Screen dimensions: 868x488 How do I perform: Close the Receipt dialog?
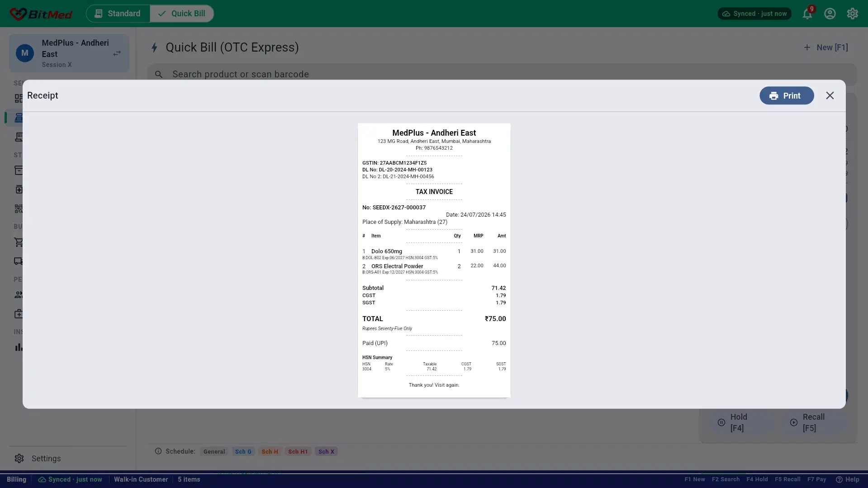(x=830, y=95)
